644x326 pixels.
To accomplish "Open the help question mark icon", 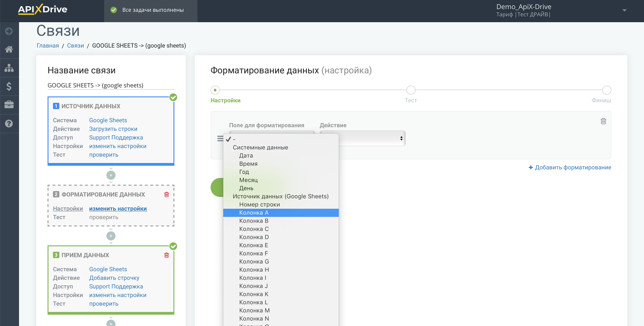I will 9,124.
